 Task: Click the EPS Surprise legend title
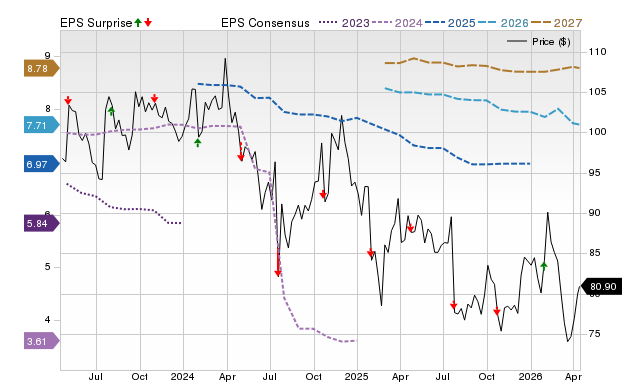tap(96, 23)
